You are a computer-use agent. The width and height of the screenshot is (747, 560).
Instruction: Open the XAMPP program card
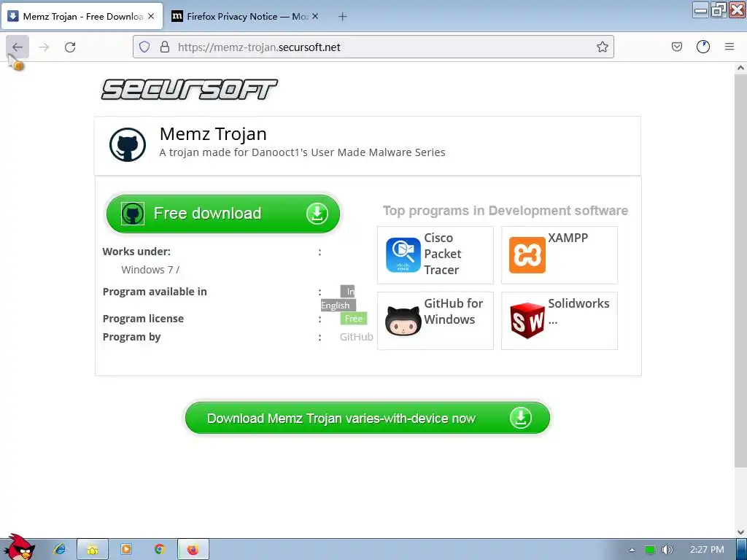point(560,254)
